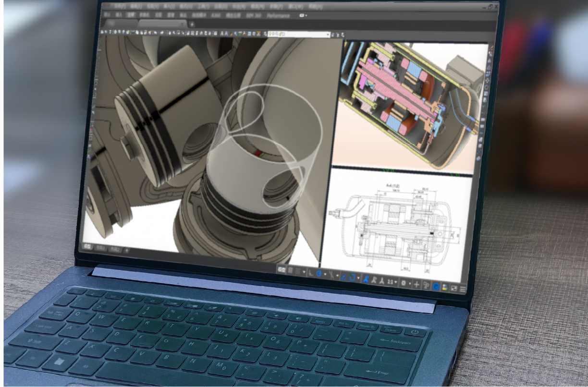Click the plus Annotation Monitor icon
Viewport: 588px width, 387px height.
(416, 284)
